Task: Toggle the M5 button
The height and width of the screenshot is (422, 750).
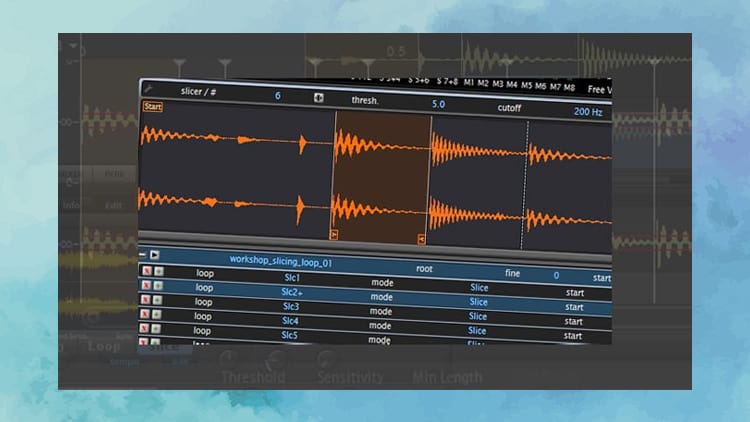Action: click(527, 85)
